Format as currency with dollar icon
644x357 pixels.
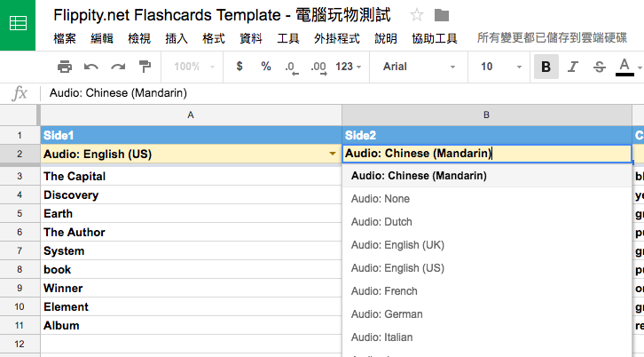pyautogui.click(x=240, y=67)
